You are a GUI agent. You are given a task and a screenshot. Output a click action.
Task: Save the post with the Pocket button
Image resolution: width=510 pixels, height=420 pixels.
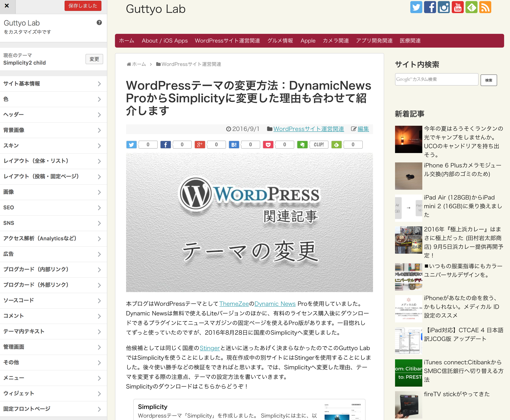tap(268, 145)
